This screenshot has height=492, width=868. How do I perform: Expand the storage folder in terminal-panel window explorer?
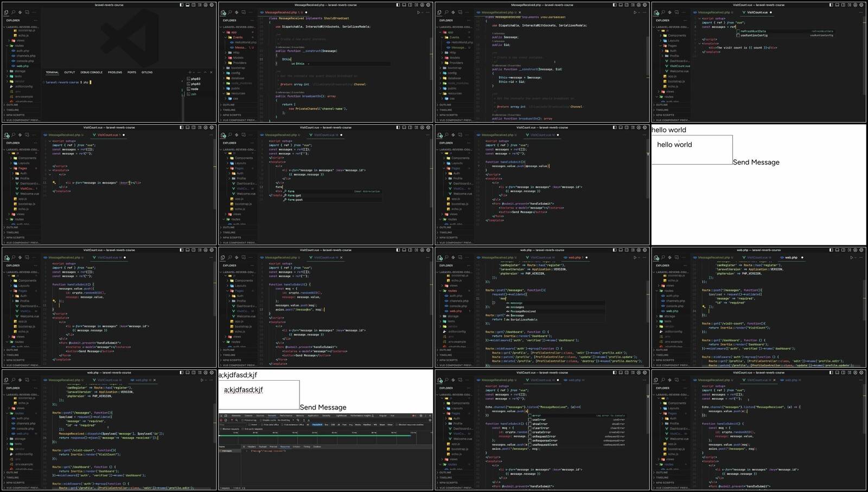pos(16,71)
